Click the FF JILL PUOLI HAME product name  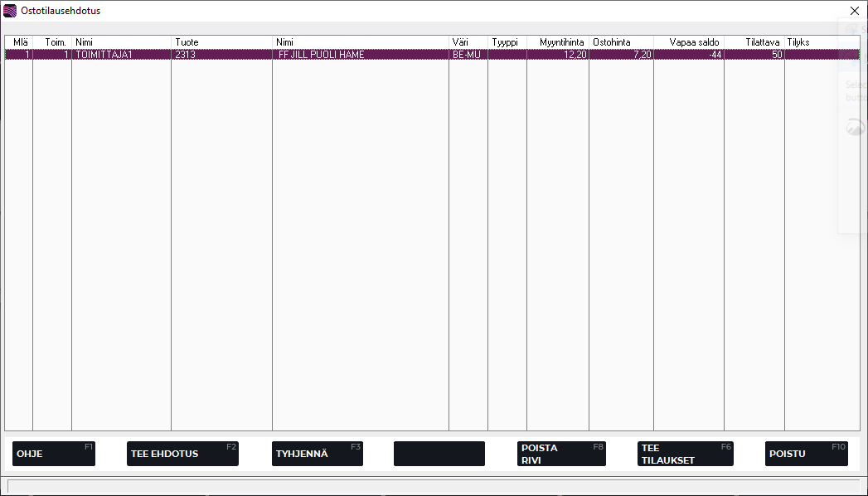[360, 55]
